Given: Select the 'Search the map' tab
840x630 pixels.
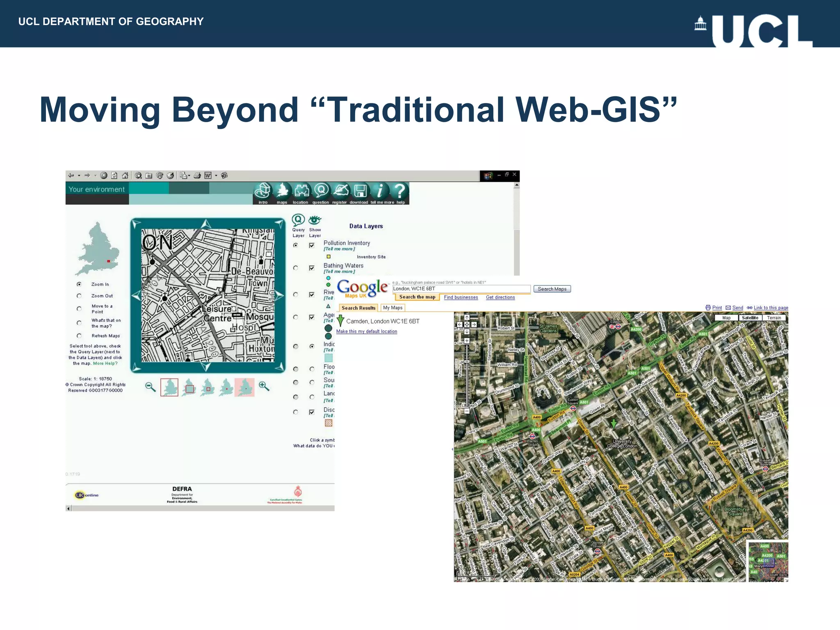Looking at the screenshot, I should tap(417, 297).
